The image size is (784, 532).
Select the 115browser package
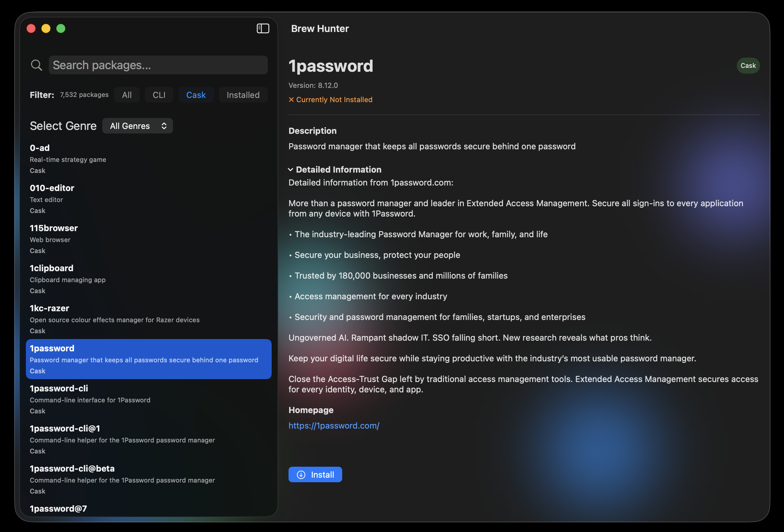pos(148,239)
